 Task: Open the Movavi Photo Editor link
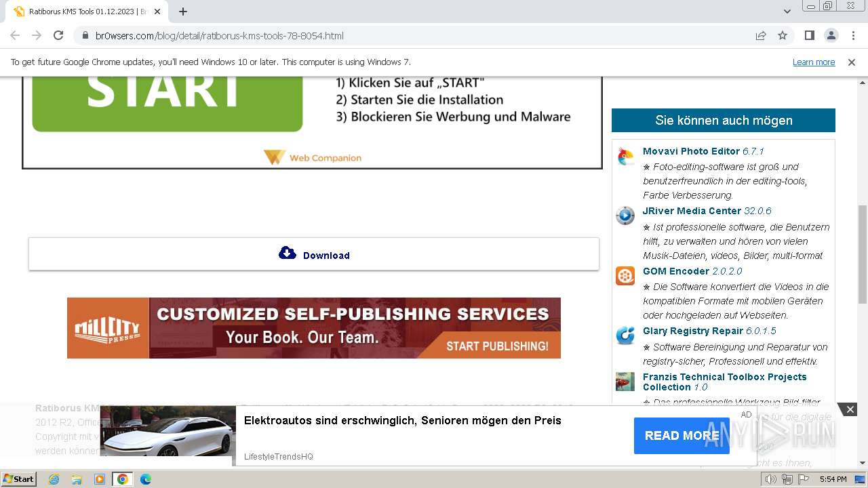tap(691, 151)
